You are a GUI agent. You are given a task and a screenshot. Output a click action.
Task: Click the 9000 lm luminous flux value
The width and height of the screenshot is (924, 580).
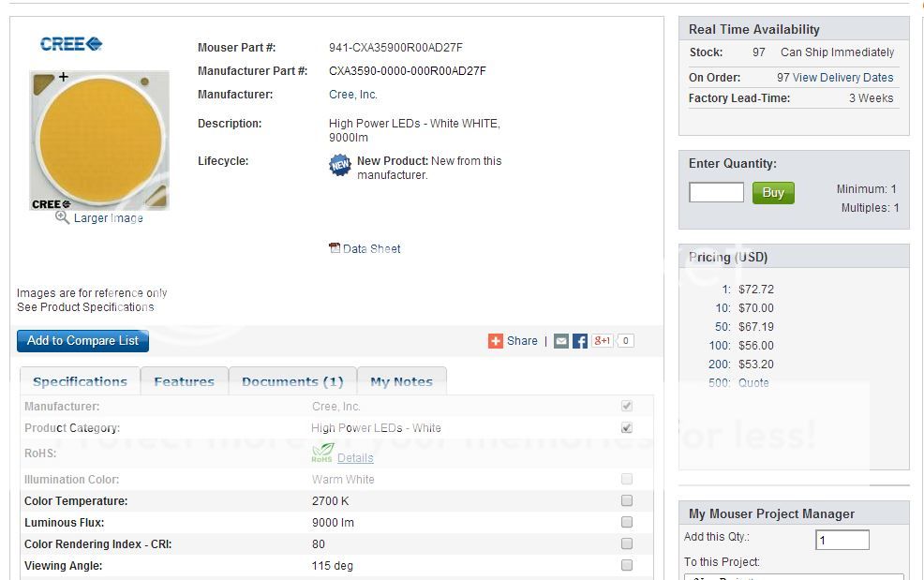coord(333,522)
